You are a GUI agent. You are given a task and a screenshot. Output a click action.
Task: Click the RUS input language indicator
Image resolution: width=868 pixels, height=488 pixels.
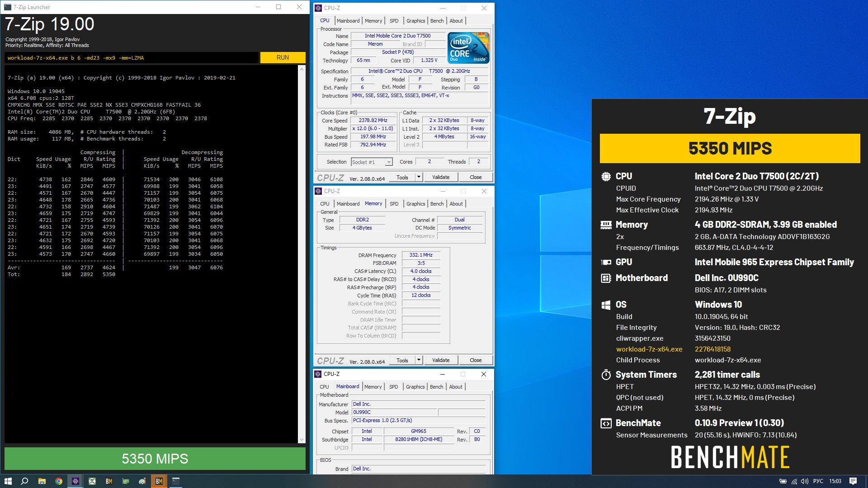coord(818,481)
